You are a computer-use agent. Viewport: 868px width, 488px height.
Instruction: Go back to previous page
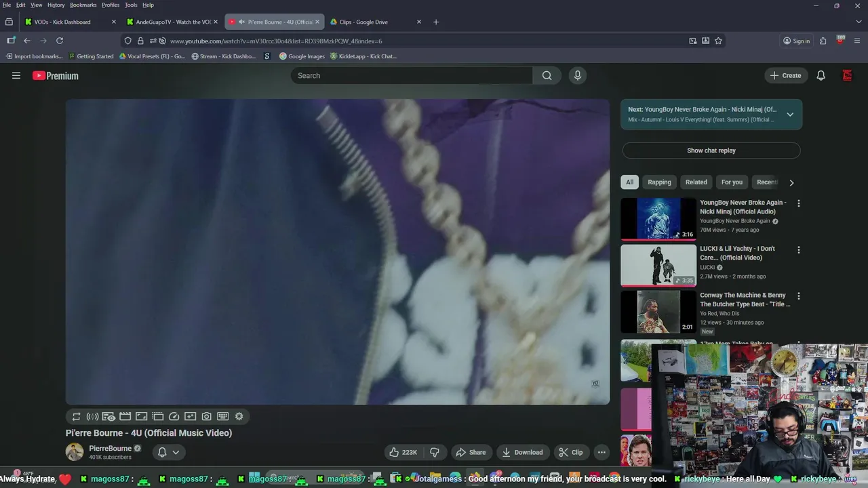tap(27, 41)
